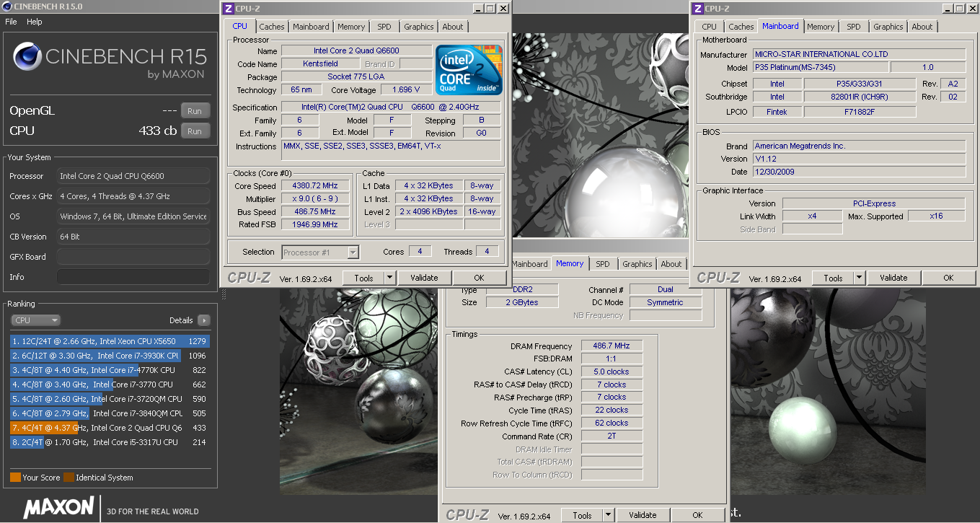
Task: Select About tab in Memory window
Action: click(671, 264)
